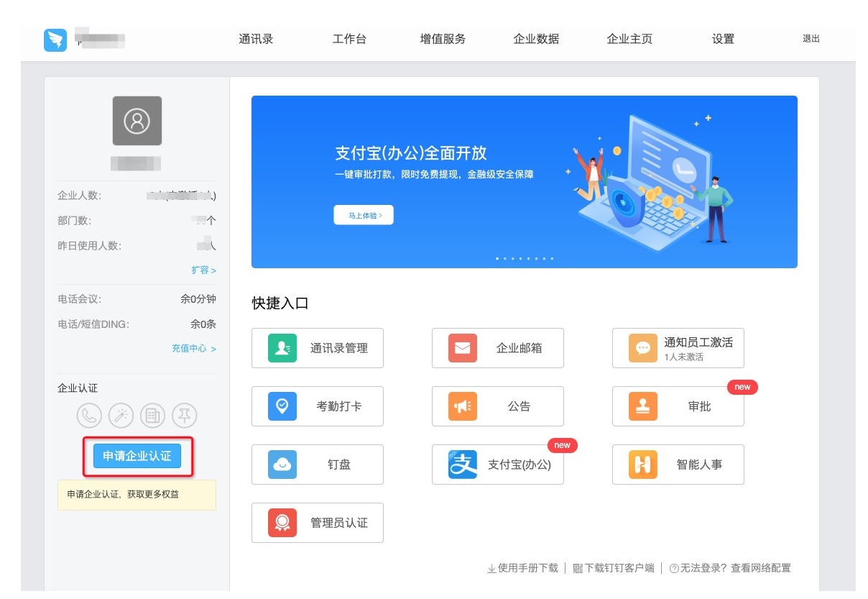Click question mark icon beside 无法登录
The width and height of the screenshot is (868, 599).
(674, 569)
